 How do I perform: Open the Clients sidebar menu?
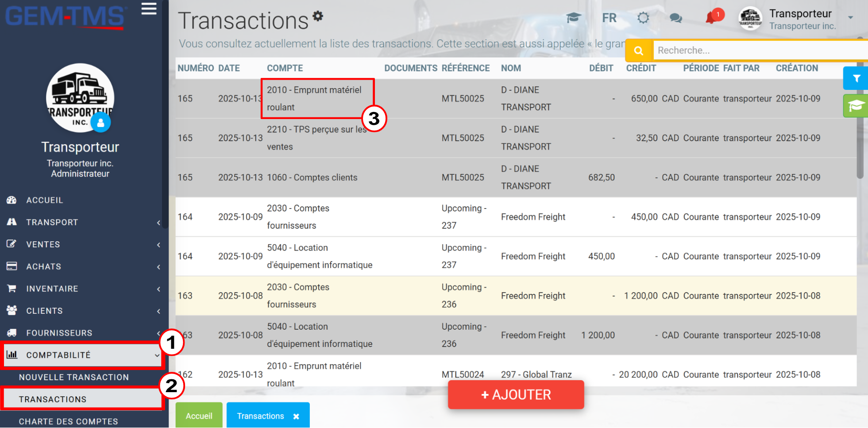44,311
